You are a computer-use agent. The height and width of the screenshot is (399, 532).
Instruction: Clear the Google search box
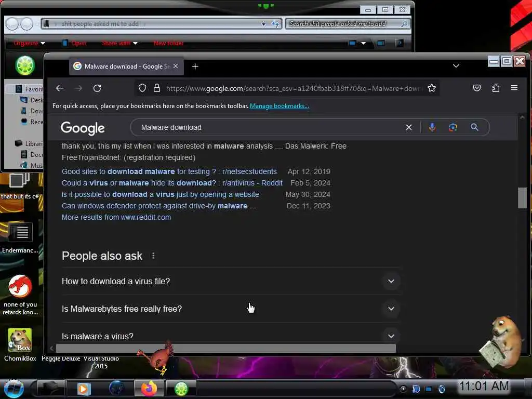[409, 127]
